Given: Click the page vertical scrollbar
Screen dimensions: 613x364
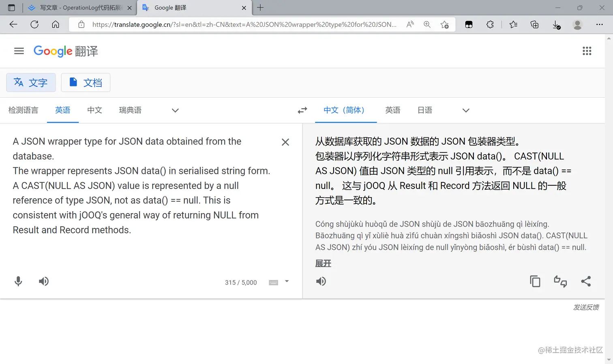Looking at the screenshot, I should [x=609, y=199].
